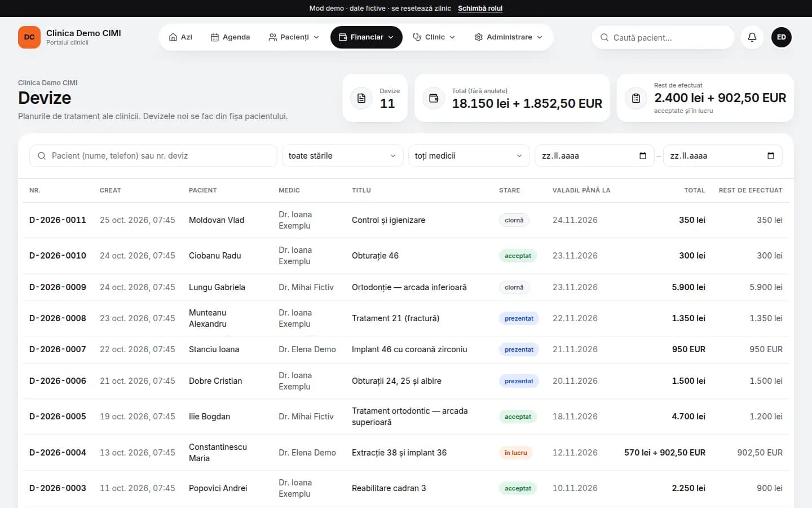This screenshot has width=812, height=508.
Task: Open the 'toți medicii' doctor filter
Action: (x=469, y=156)
